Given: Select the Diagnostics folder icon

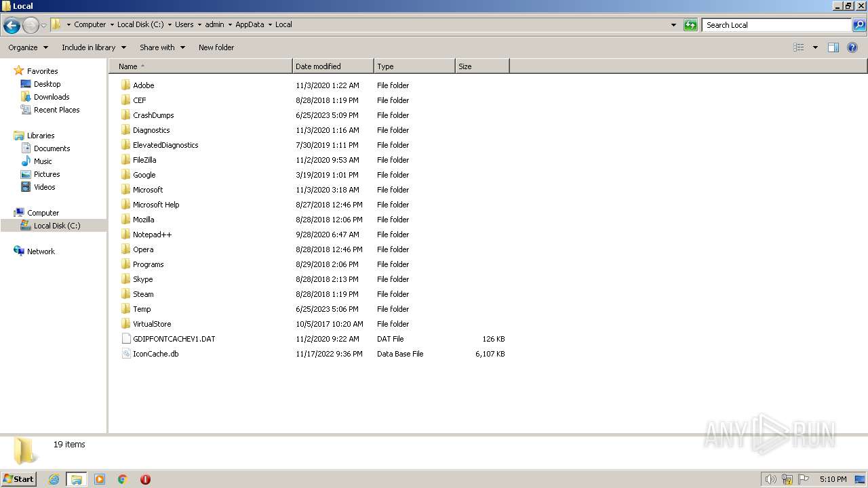Looking at the screenshot, I should click(125, 130).
